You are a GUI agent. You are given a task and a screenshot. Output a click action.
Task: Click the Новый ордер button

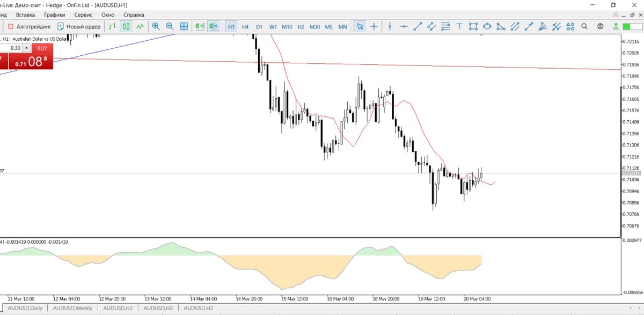[x=79, y=26]
